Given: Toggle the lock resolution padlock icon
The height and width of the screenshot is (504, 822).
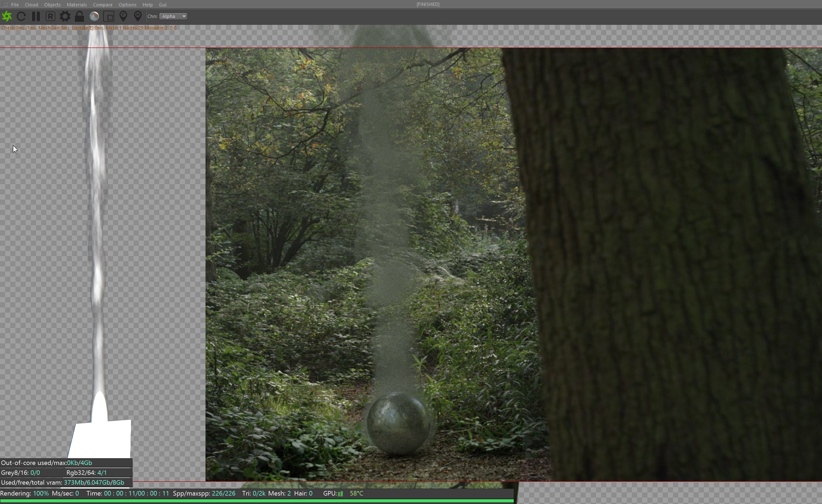Looking at the screenshot, I should point(80,17).
